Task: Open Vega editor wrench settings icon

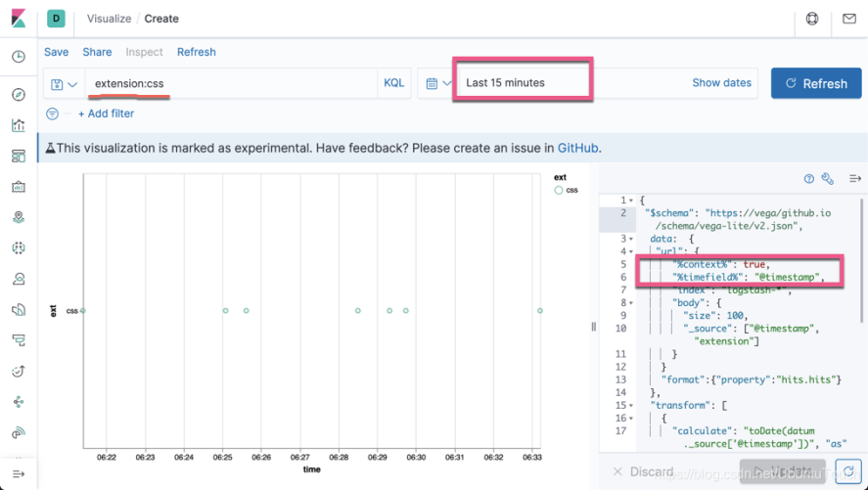Action: point(828,179)
